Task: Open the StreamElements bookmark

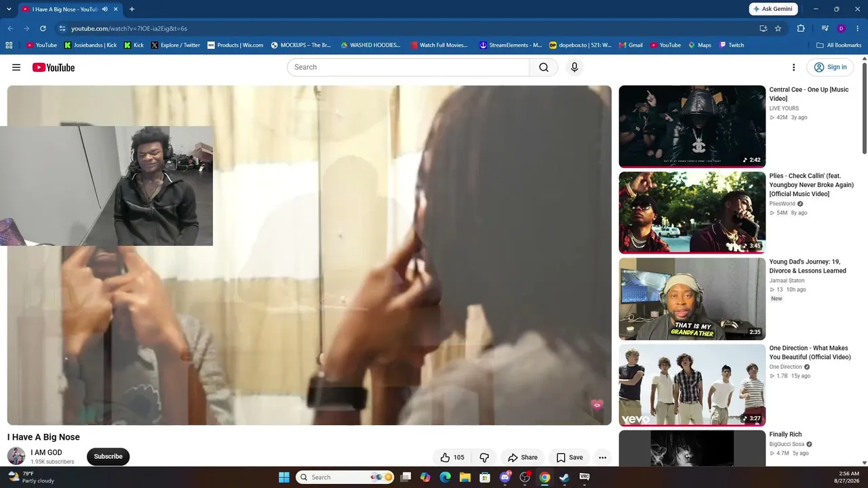Action: [511, 45]
